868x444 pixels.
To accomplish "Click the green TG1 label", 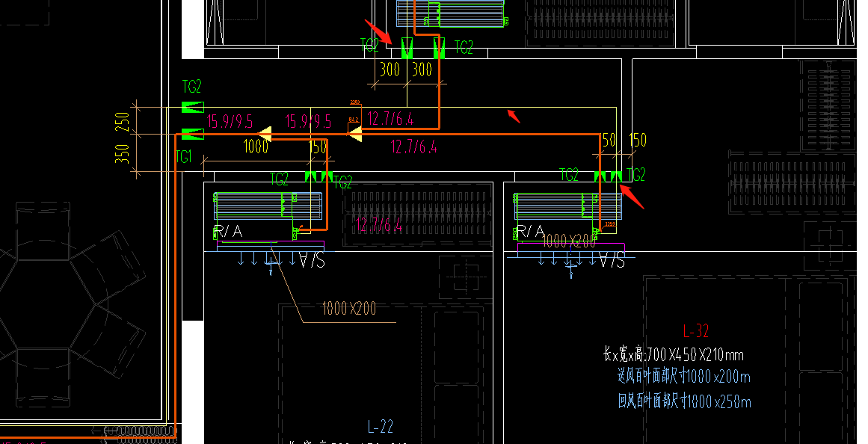I will point(183,157).
